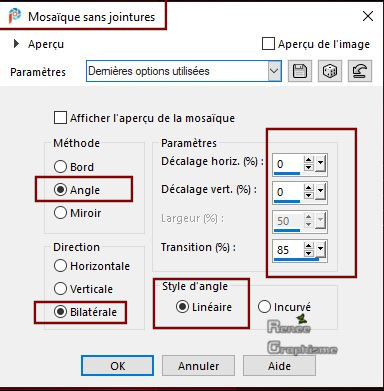Open the Transition slider popup arrow
384x391 pixels.
(320, 249)
